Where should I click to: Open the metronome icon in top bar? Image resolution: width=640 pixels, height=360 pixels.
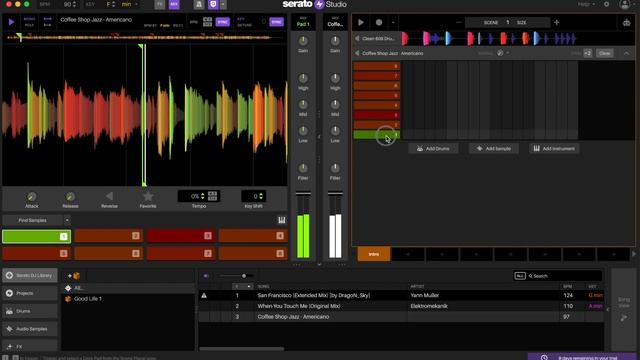click(199, 4)
